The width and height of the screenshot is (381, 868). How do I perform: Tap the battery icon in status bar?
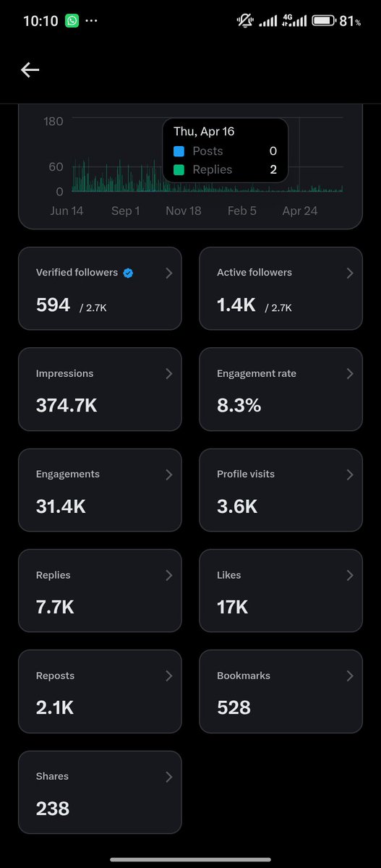323,21
